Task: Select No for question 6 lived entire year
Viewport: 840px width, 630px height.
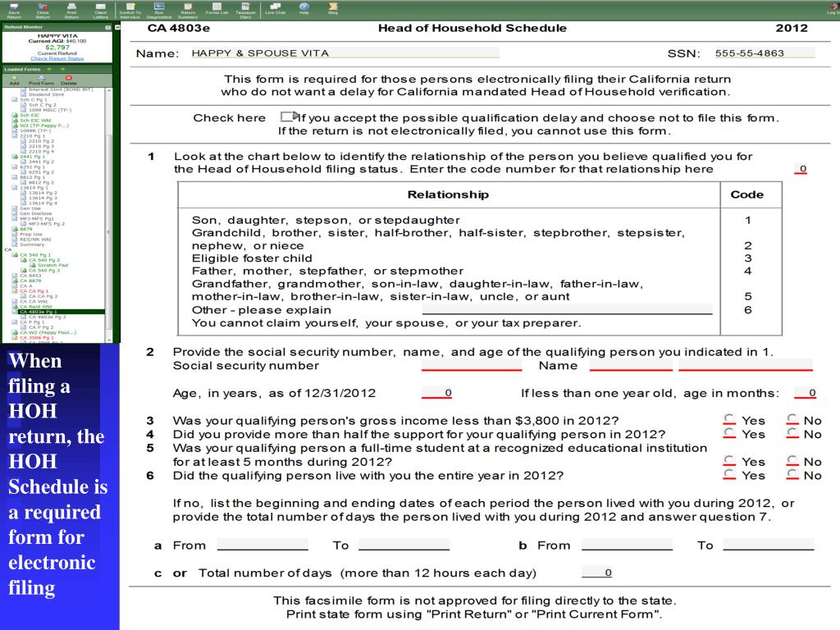Action: tap(793, 474)
